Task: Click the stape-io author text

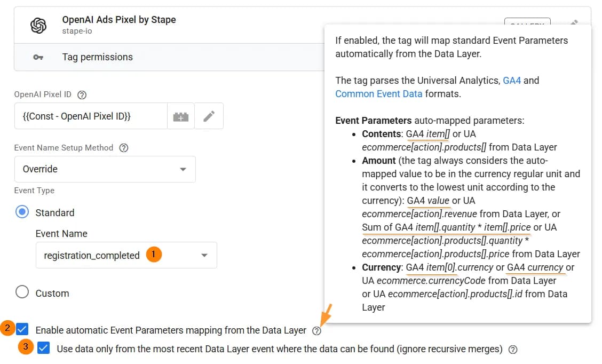Action: (x=77, y=31)
